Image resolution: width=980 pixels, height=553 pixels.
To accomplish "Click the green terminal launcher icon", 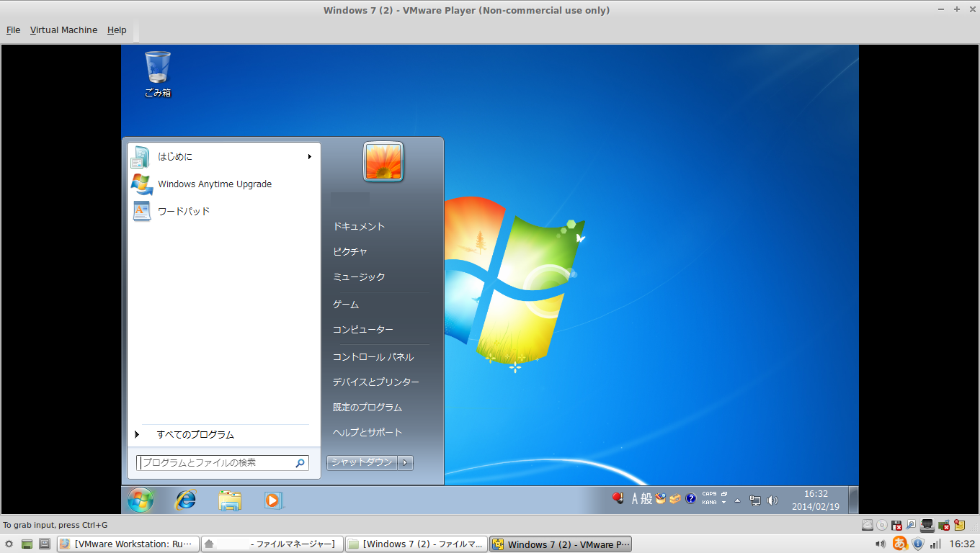I will coord(27,544).
